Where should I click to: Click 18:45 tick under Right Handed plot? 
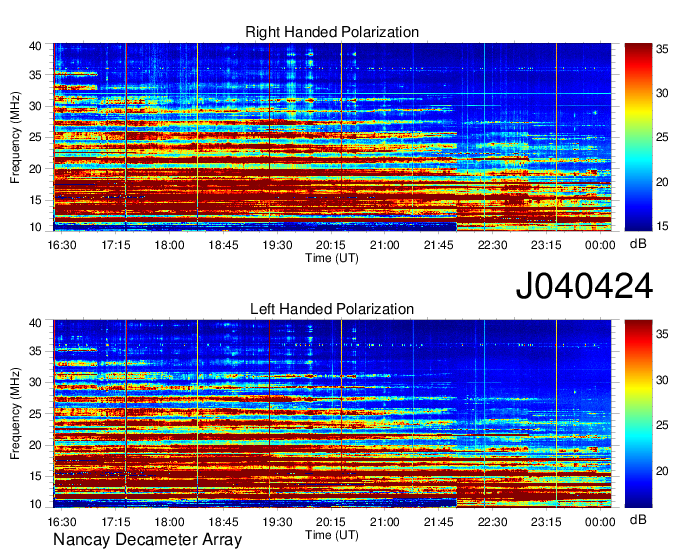tap(223, 245)
